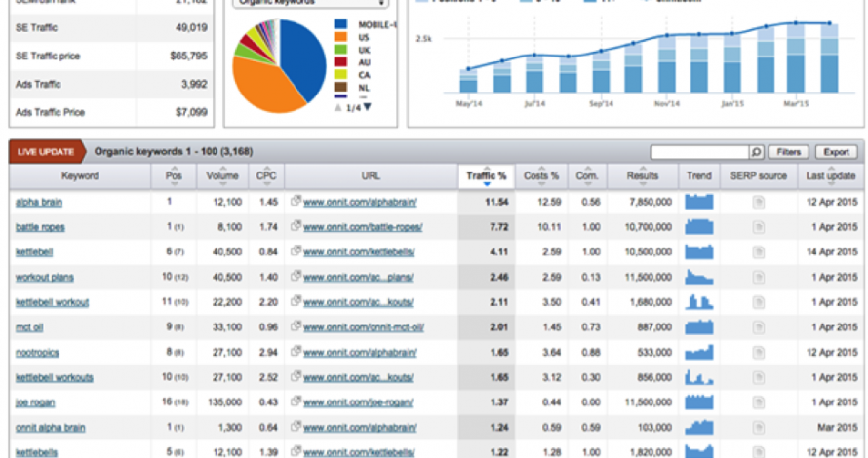Open external link icon for mct oil URL
This screenshot has width=868, height=458.
click(296, 326)
